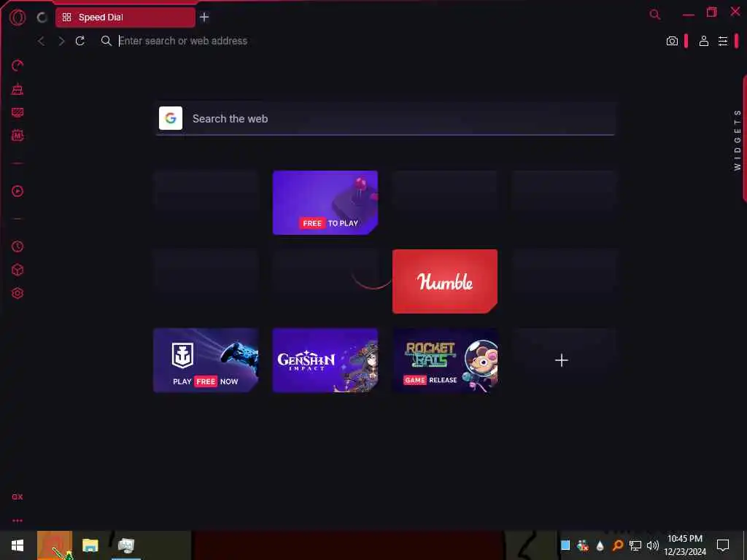This screenshot has width=747, height=560.
Task: Open the M-labeled GX Mods sidebar icon
Action: point(18,136)
